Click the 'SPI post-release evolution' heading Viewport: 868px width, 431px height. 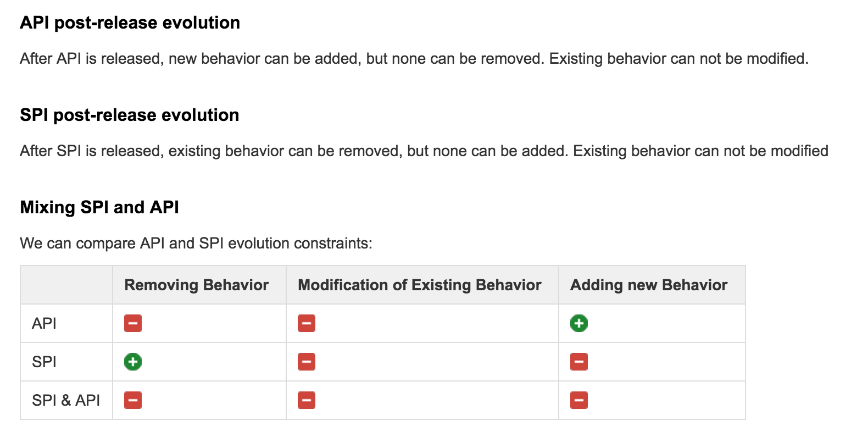(130, 115)
